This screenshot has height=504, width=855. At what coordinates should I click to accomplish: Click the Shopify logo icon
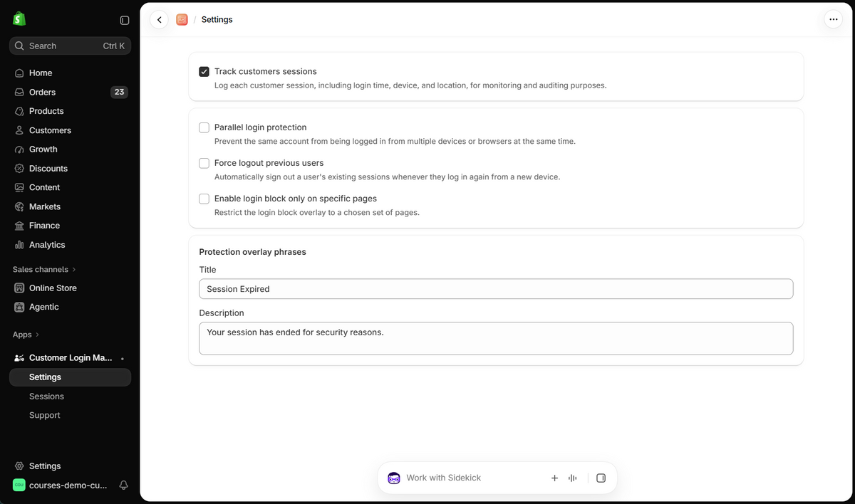point(19,19)
